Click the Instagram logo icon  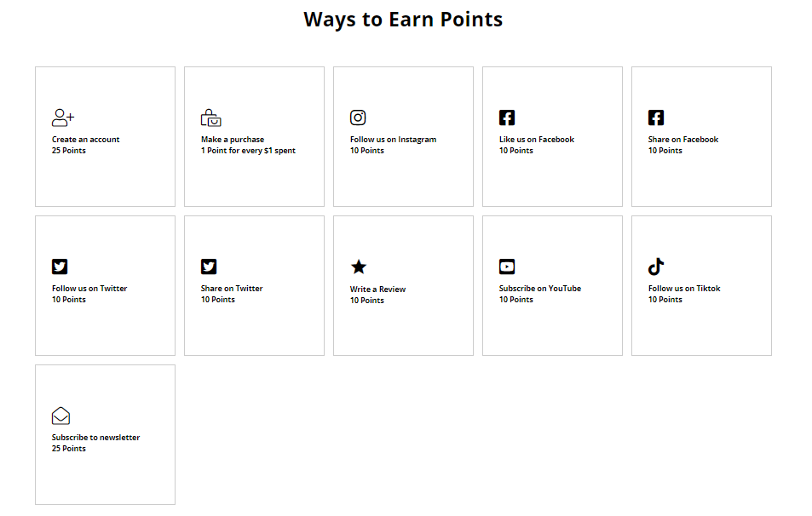click(358, 118)
